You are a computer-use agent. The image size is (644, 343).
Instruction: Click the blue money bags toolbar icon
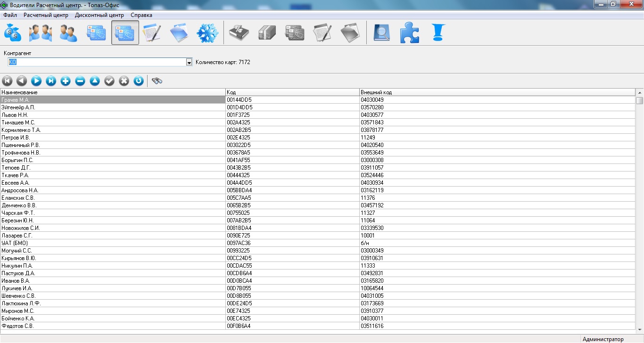click(x=13, y=33)
